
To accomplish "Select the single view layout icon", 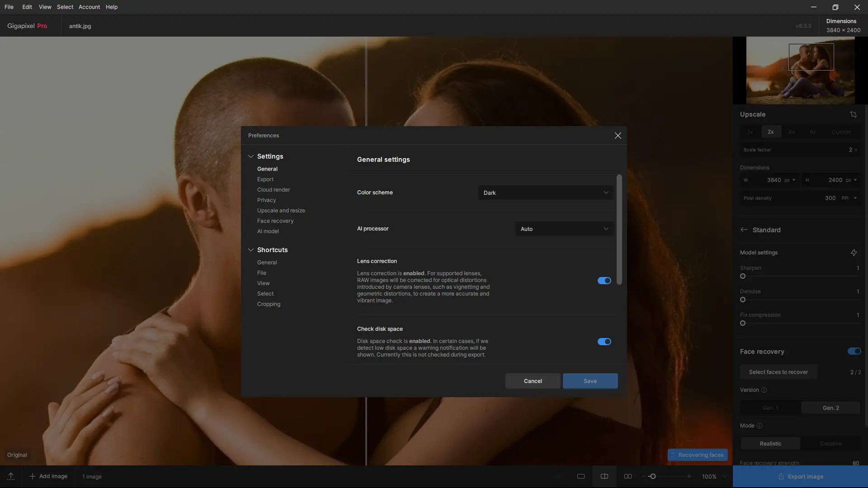I will [x=581, y=476].
